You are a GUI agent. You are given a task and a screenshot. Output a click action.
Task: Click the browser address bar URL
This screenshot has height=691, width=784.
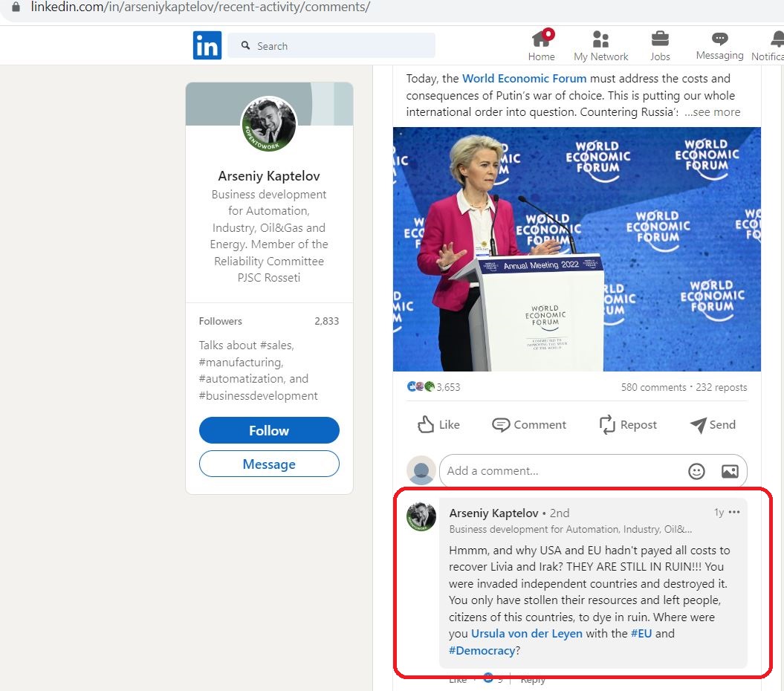coord(200,7)
